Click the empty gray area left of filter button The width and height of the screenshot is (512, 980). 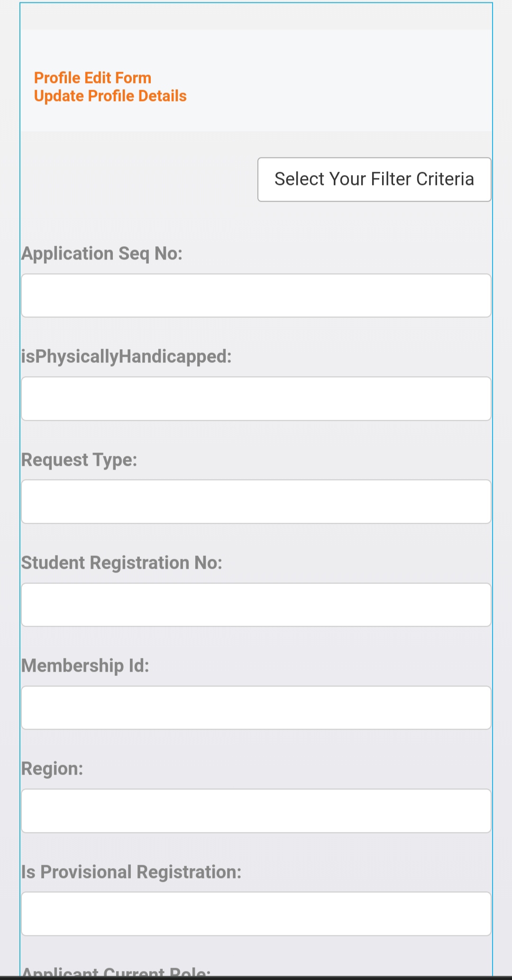(x=137, y=179)
